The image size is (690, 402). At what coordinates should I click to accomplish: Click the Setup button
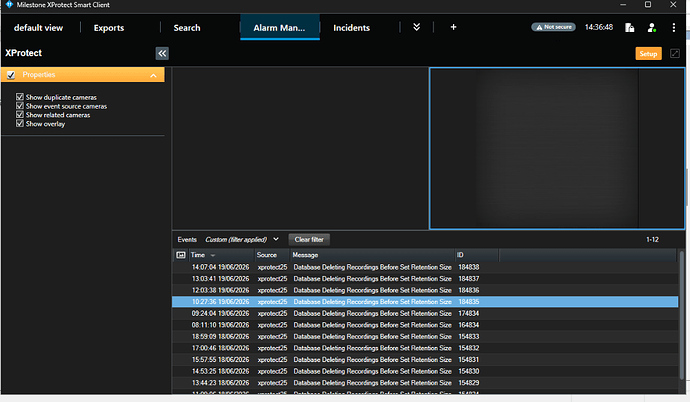pyautogui.click(x=648, y=54)
